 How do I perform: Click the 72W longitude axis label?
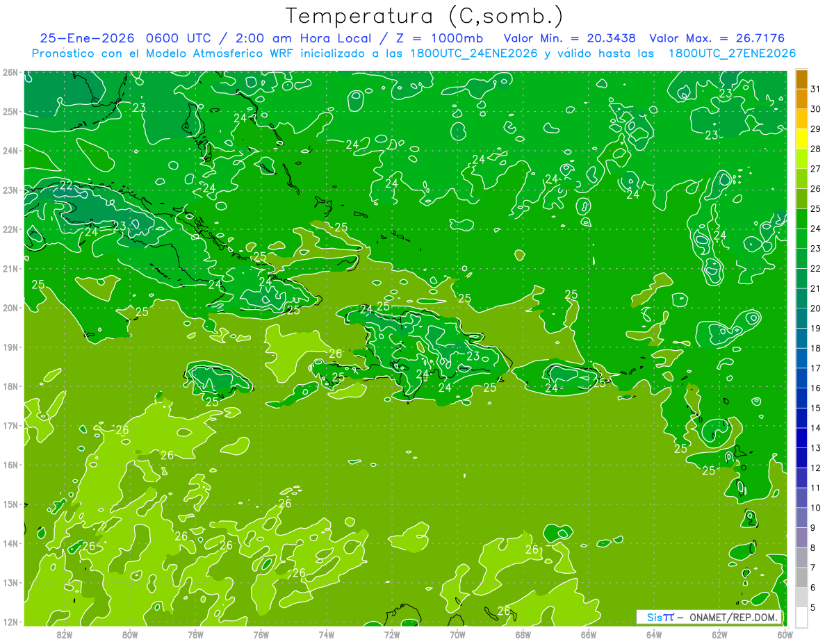click(x=392, y=634)
